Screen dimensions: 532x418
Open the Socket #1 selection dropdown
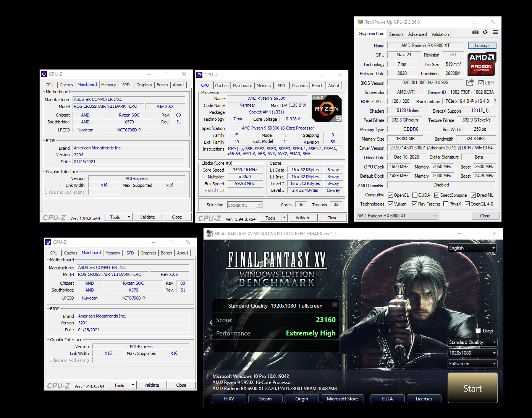tap(244, 205)
